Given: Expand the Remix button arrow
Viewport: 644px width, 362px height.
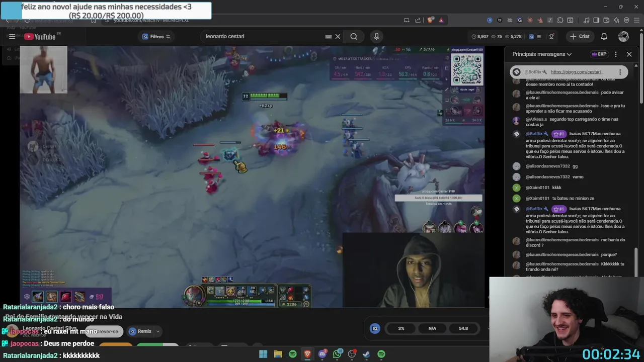Looking at the screenshot, I should [157, 331].
